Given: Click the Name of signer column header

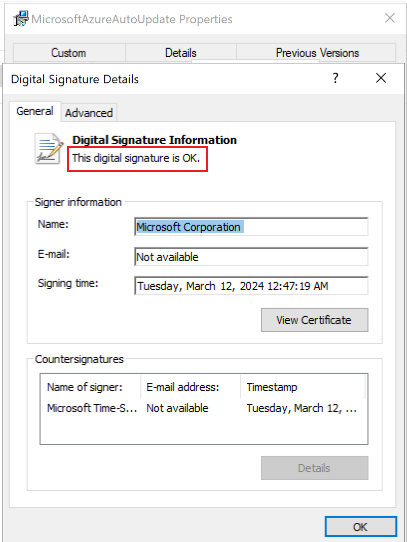Looking at the screenshot, I should [x=91, y=387].
